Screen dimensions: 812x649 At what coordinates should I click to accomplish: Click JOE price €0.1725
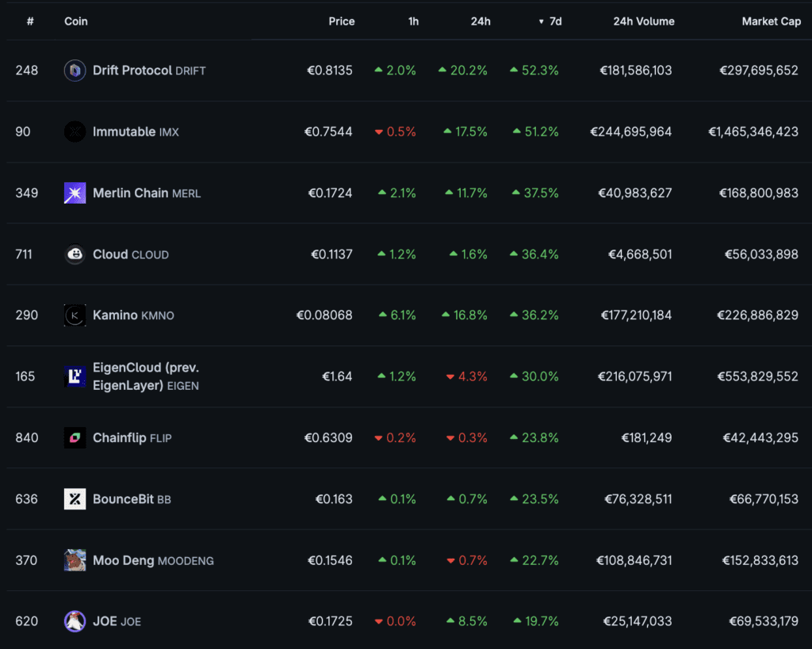330,621
